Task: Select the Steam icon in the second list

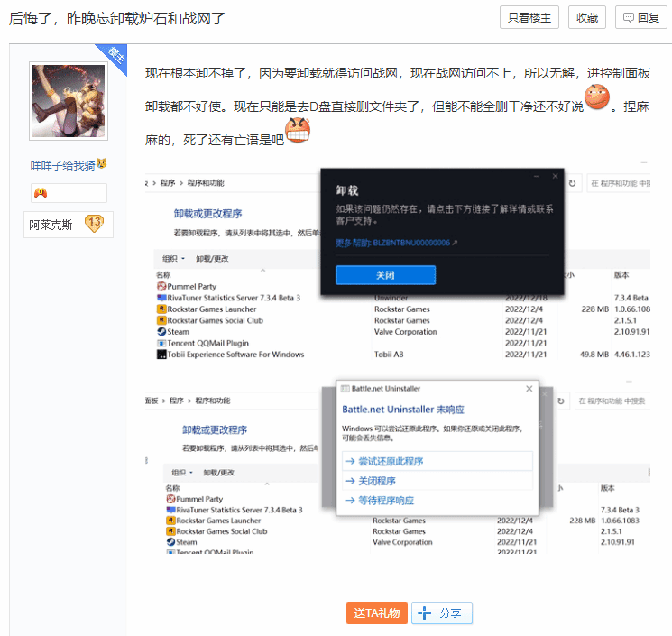Action: point(170,541)
